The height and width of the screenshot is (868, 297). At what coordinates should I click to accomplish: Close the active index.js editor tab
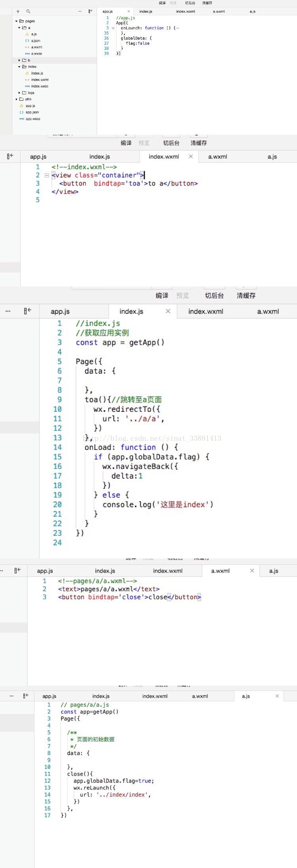pos(168,311)
